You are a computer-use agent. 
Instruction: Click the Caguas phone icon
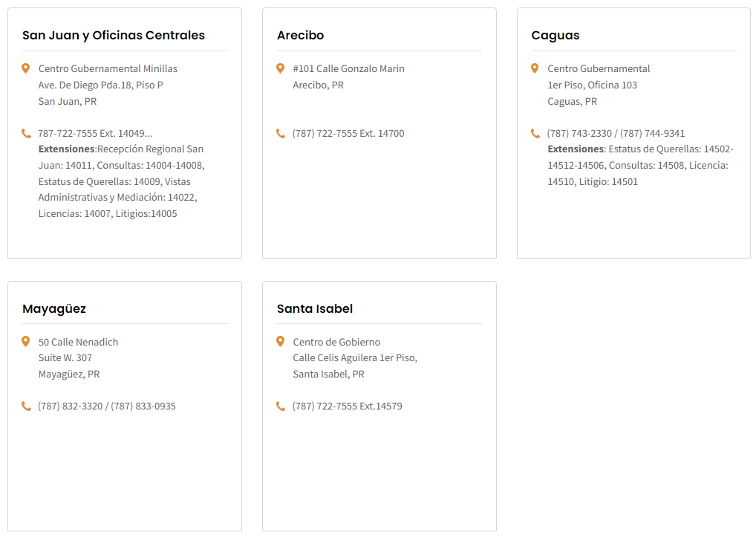(535, 133)
